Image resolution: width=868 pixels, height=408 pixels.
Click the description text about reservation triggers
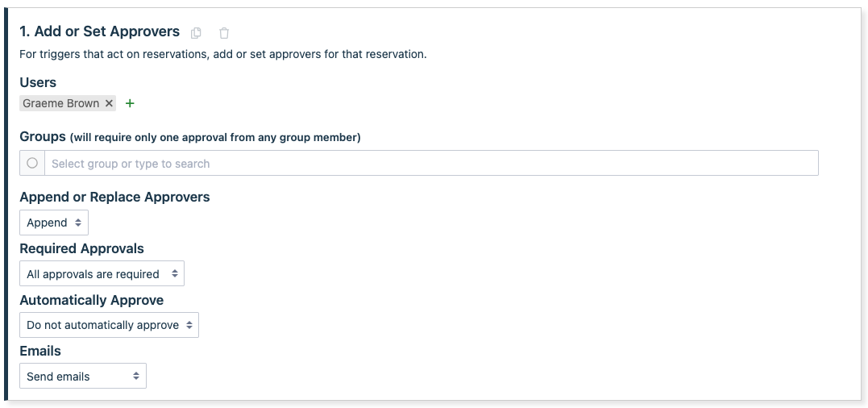(x=222, y=55)
